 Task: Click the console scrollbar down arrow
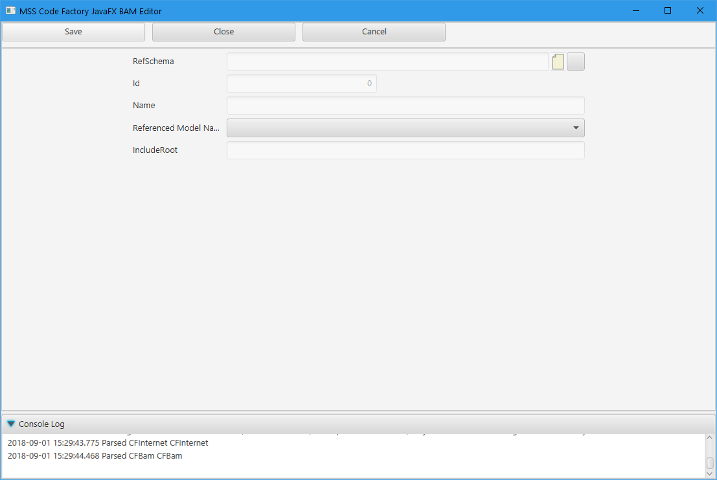point(710,474)
